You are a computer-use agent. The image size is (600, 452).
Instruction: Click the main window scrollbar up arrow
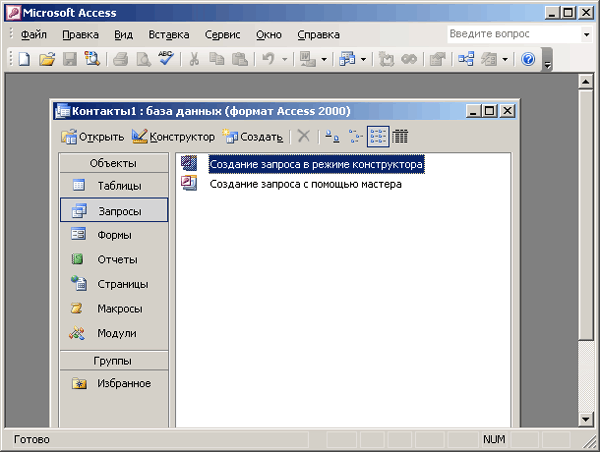[x=585, y=81]
